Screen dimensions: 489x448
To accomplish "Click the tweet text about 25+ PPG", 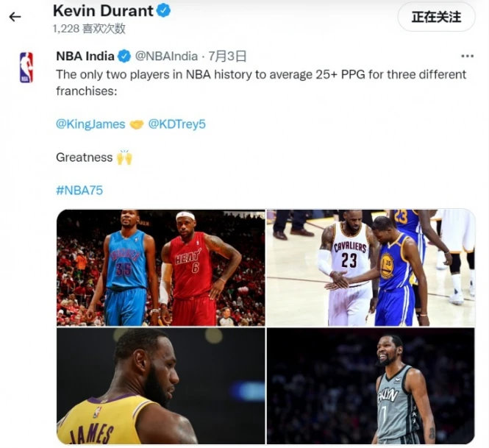I will click(261, 82).
